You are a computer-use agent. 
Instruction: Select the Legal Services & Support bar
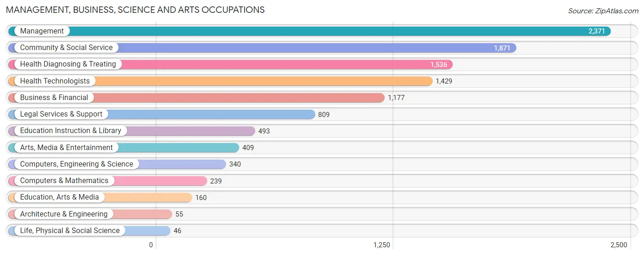coord(162,114)
